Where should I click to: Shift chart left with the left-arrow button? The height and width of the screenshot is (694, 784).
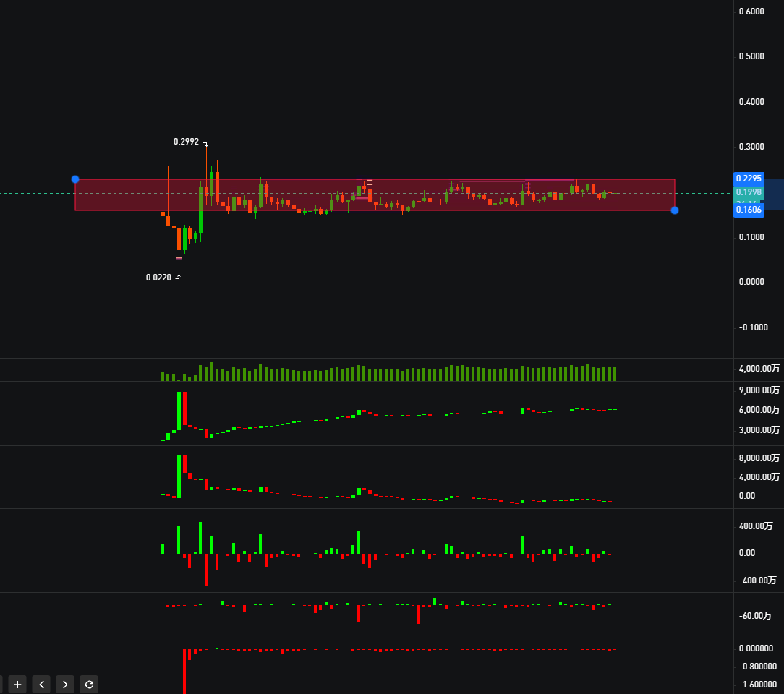41,685
